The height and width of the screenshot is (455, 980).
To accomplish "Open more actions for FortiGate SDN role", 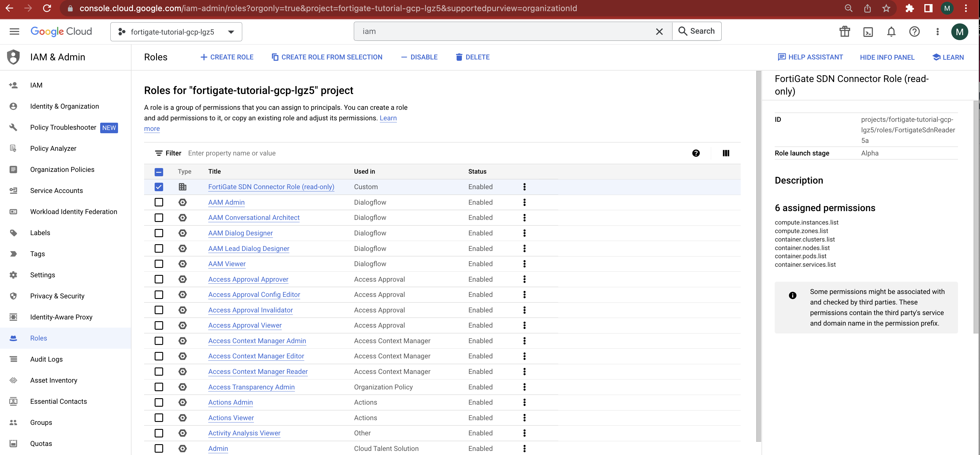I will click(524, 187).
